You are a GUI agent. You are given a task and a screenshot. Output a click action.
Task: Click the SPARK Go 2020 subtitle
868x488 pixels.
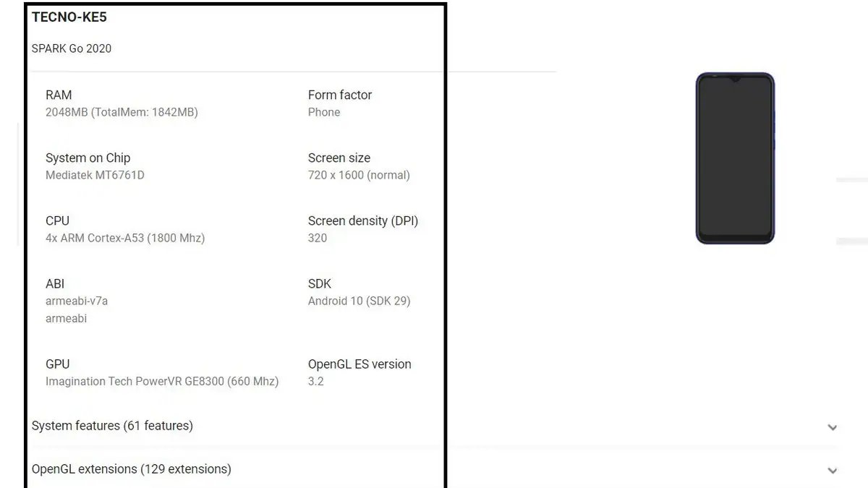[x=72, y=48]
